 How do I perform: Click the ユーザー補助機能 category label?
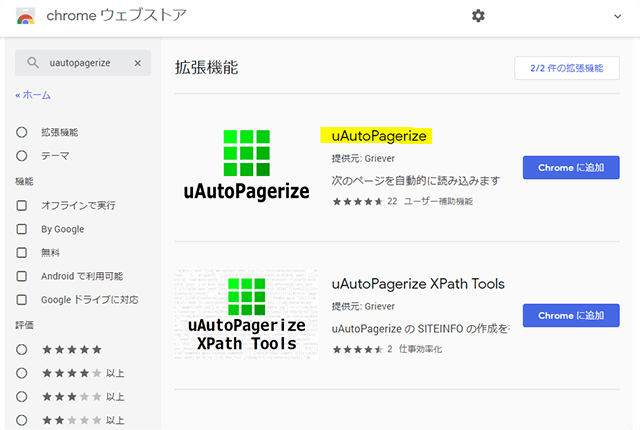point(438,201)
